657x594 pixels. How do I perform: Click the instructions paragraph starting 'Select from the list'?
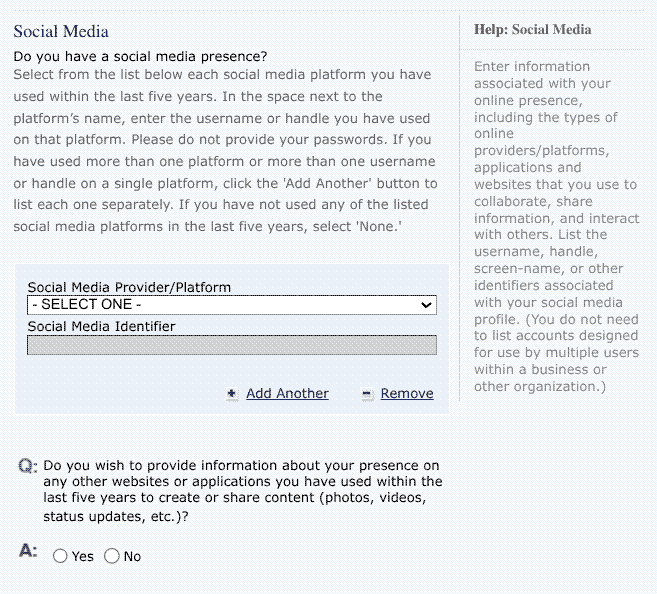coord(224,150)
